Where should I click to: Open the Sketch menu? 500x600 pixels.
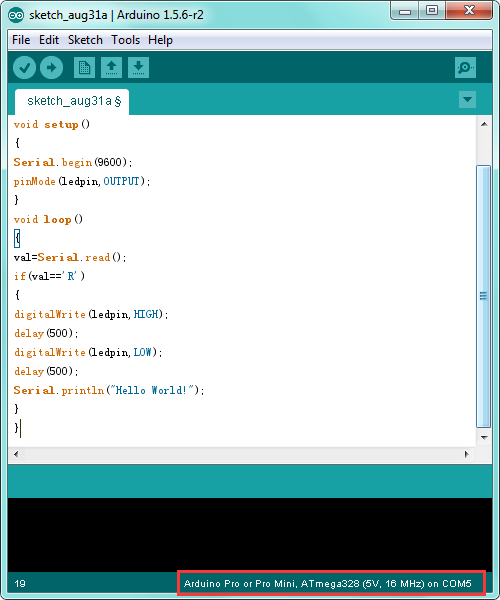(85, 40)
